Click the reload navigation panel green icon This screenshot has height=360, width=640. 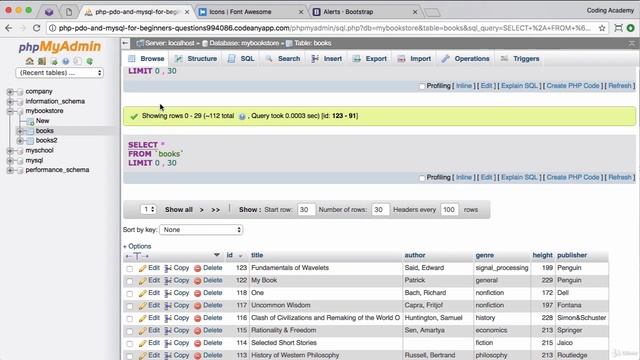(x=89, y=61)
